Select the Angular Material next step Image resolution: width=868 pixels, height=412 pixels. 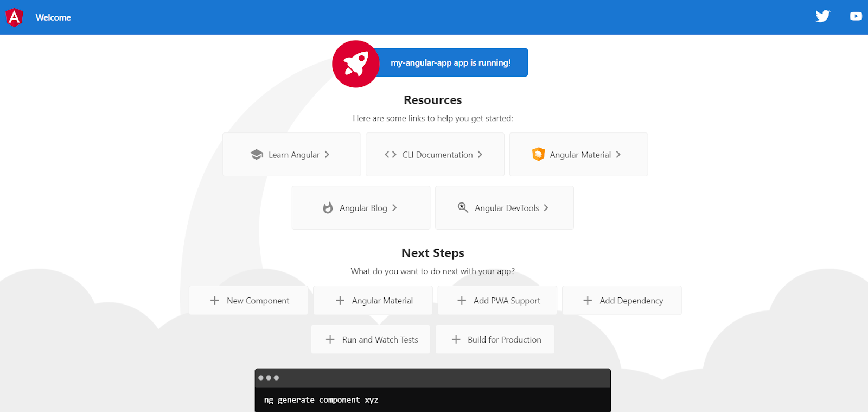(x=373, y=300)
